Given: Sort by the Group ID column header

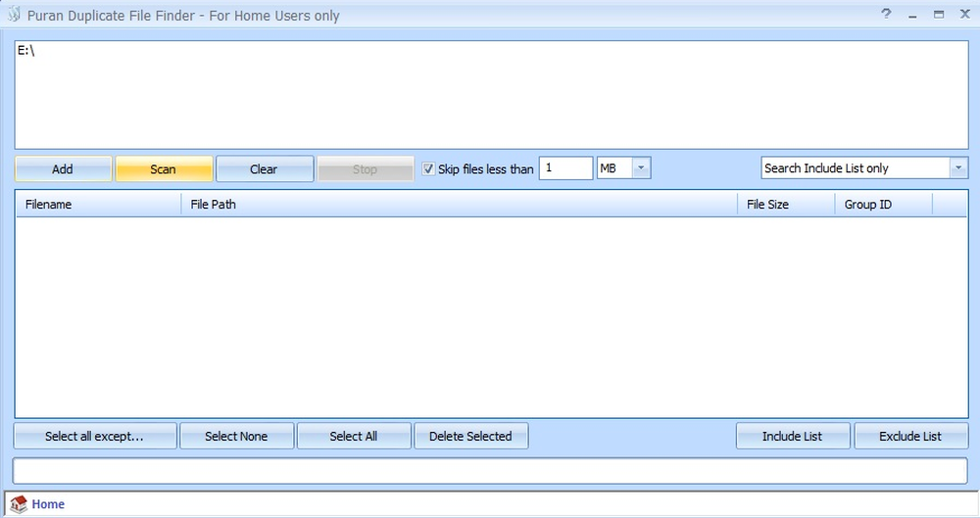Looking at the screenshot, I should (x=884, y=205).
